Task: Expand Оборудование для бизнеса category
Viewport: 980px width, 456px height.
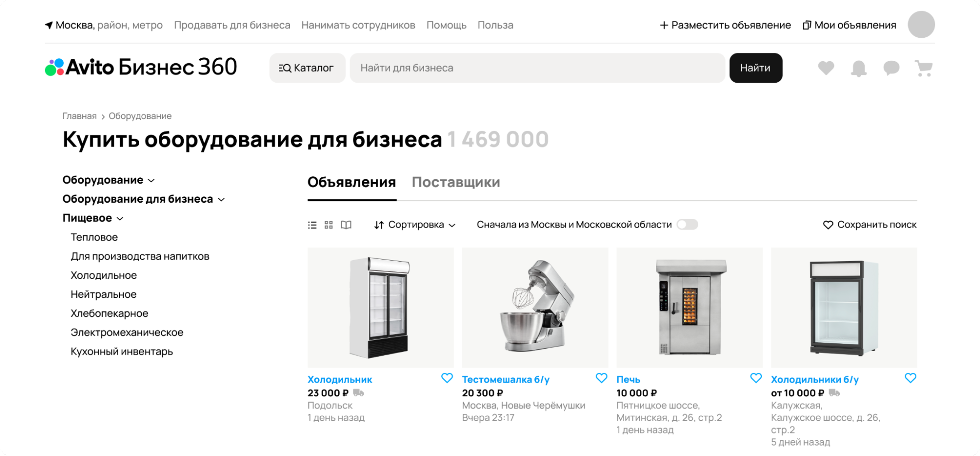Action: click(144, 199)
